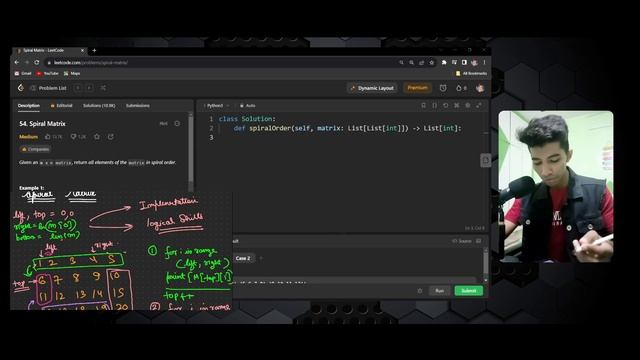Click the testcase input value field
Viewport: 640px width, 360px height.
(x=355, y=281)
